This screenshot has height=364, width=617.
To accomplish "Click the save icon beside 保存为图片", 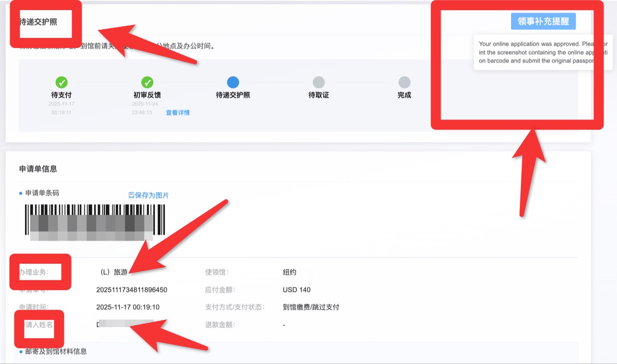I will (x=131, y=195).
